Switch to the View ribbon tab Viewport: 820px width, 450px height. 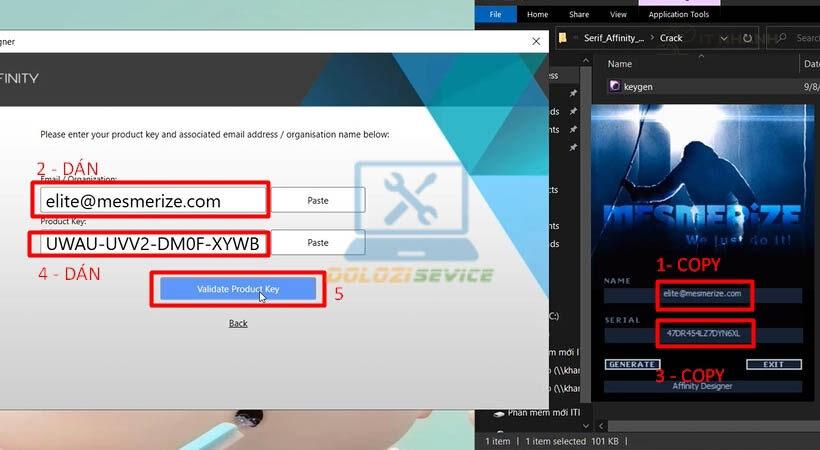618,15
